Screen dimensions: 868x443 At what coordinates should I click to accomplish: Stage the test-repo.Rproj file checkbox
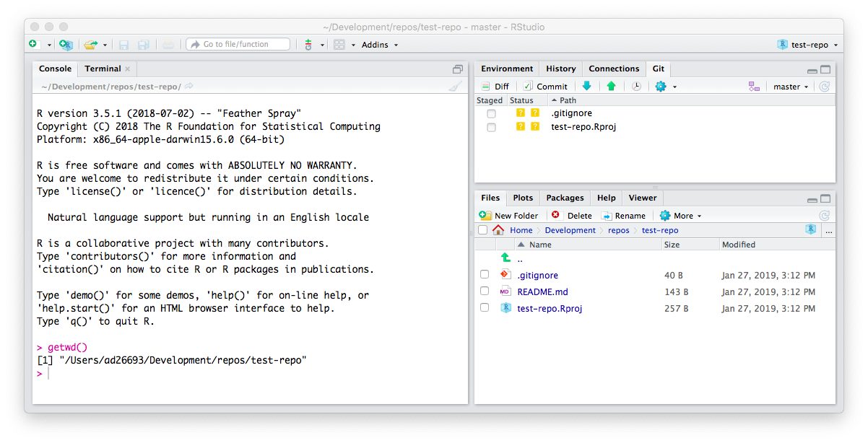(x=491, y=127)
